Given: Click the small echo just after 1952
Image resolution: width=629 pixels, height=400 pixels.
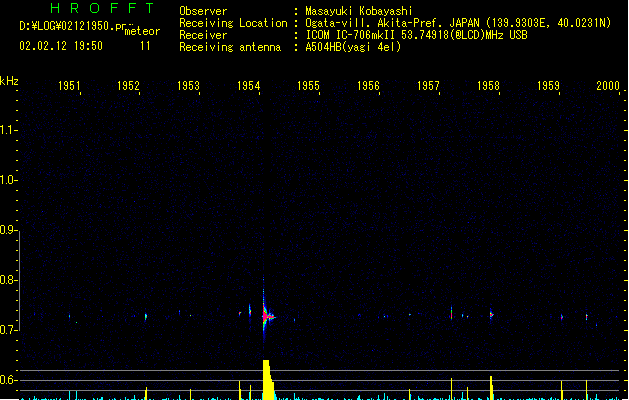Looking at the screenshot, I should (146, 317).
